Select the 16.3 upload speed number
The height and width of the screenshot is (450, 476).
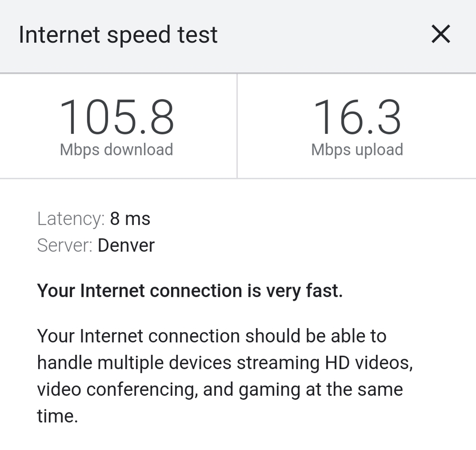tap(357, 117)
